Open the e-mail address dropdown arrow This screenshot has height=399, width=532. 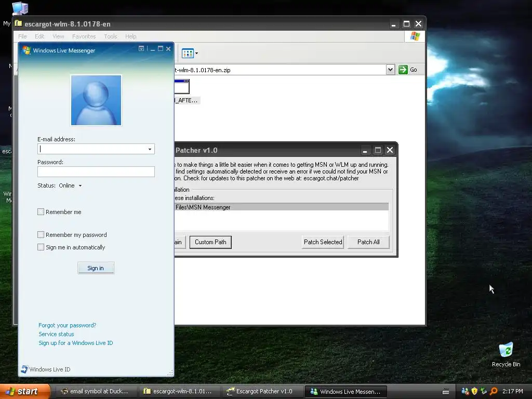150,149
